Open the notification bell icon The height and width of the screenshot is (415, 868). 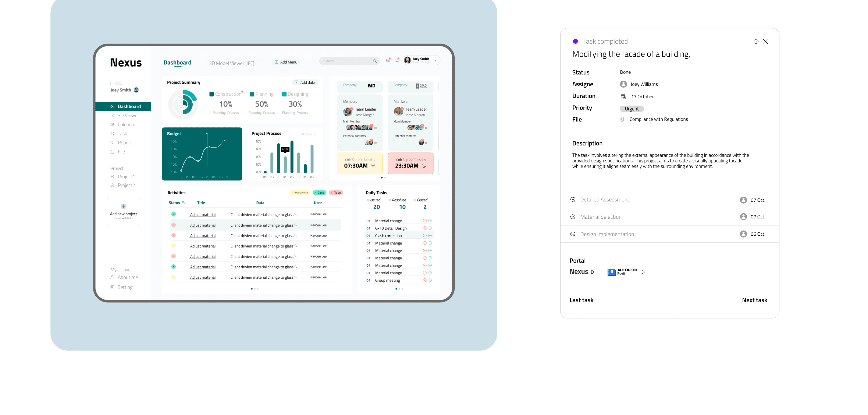click(397, 60)
